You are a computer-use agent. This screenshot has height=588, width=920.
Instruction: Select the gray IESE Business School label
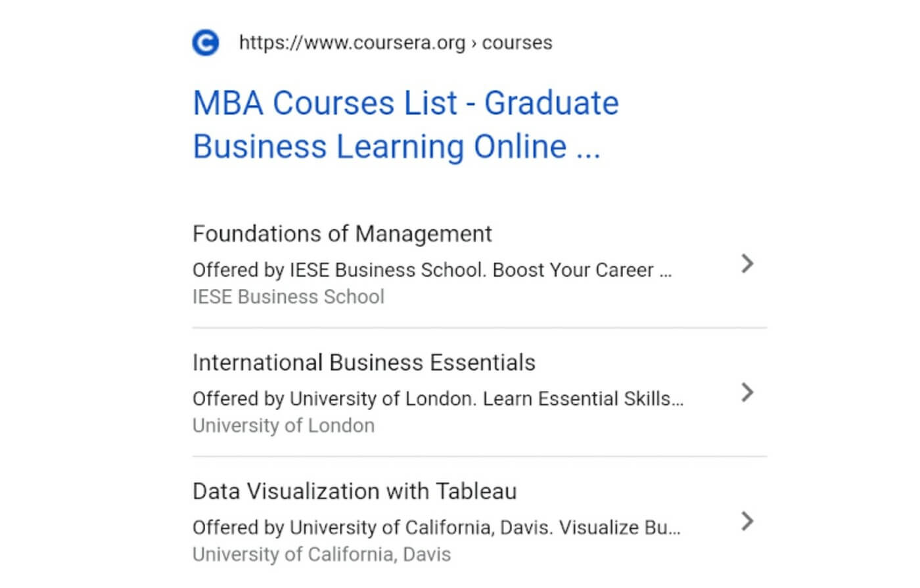[288, 297]
